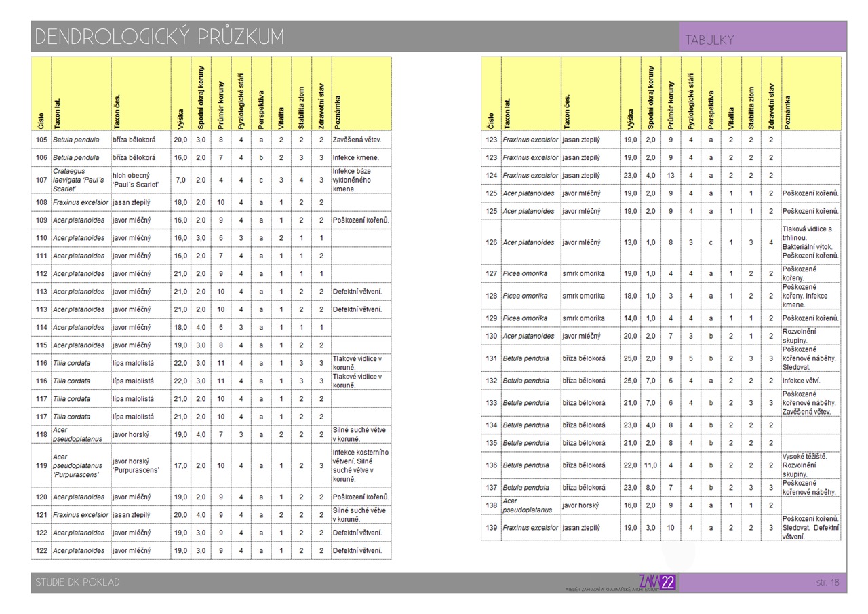The image size is (868, 614).
Task: Click 'Infekce kmene.' note in row 106
Action: pos(356,157)
